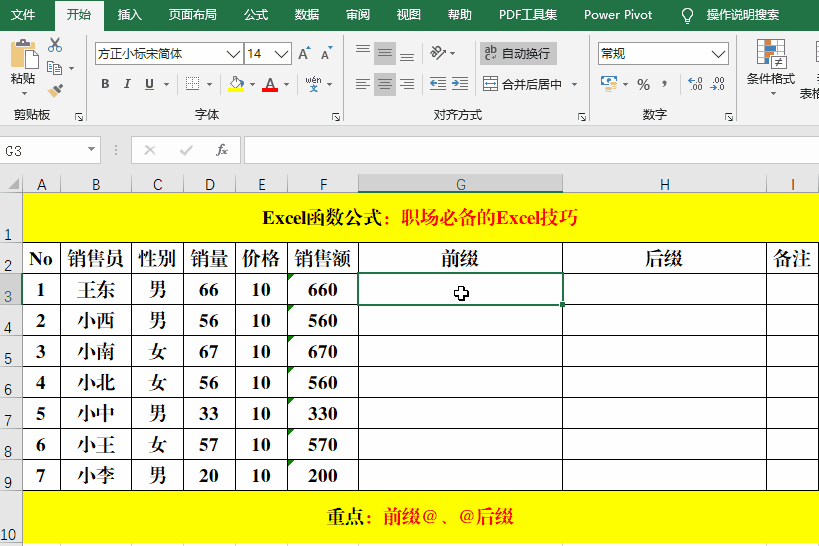Image resolution: width=819 pixels, height=546 pixels.
Task: Switch to the Power Pivot tab
Action: pyautogui.click(x=618, y=15)
